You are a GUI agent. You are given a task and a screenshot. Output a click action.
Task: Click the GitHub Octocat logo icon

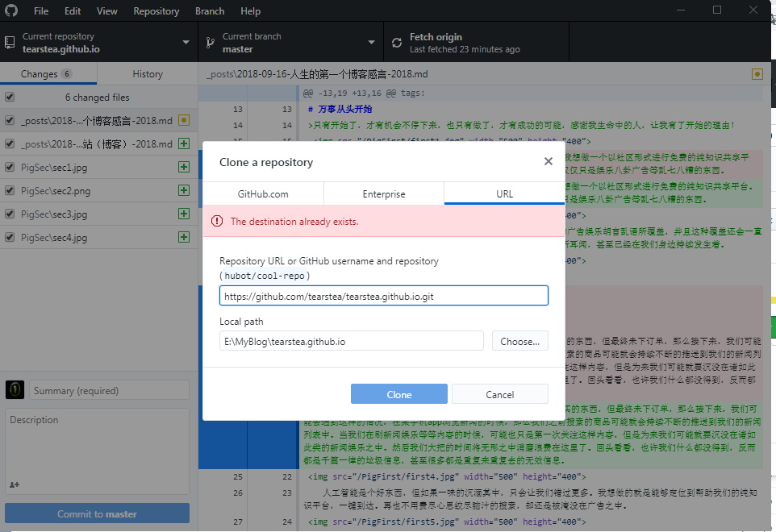click(x=10, y=10)
